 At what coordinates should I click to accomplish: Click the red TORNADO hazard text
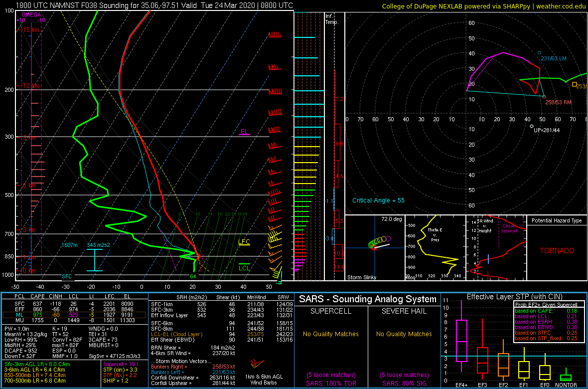point(557,250)
